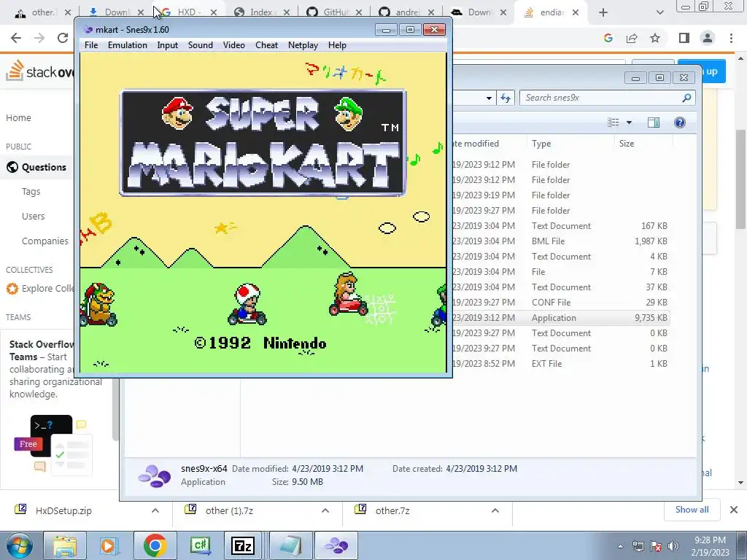Open the Windows Start menu
The image size is (747, 560).
18,545
